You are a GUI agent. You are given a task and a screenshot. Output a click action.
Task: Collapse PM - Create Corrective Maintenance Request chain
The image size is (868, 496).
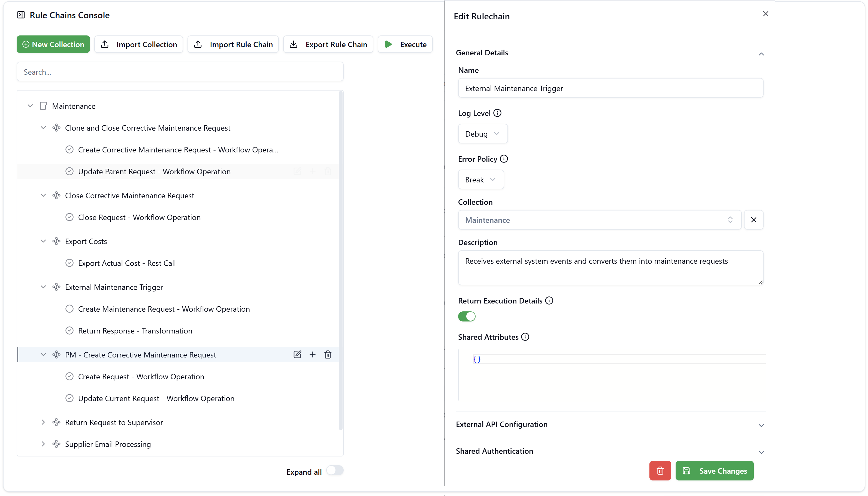[x=43, y=354]
